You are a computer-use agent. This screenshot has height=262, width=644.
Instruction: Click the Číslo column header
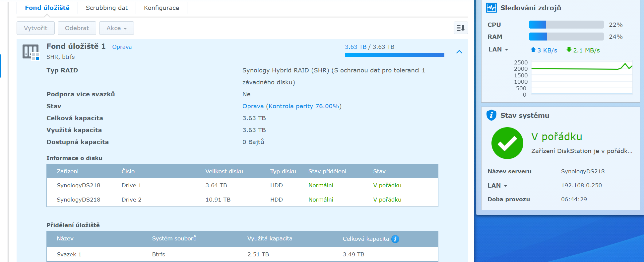click(x=128, y=171)
